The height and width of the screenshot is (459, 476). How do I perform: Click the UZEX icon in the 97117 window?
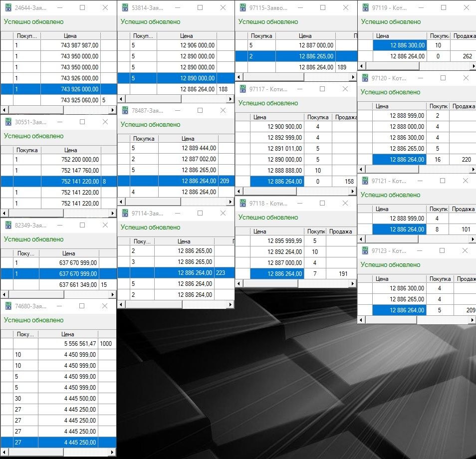point(243,89)
